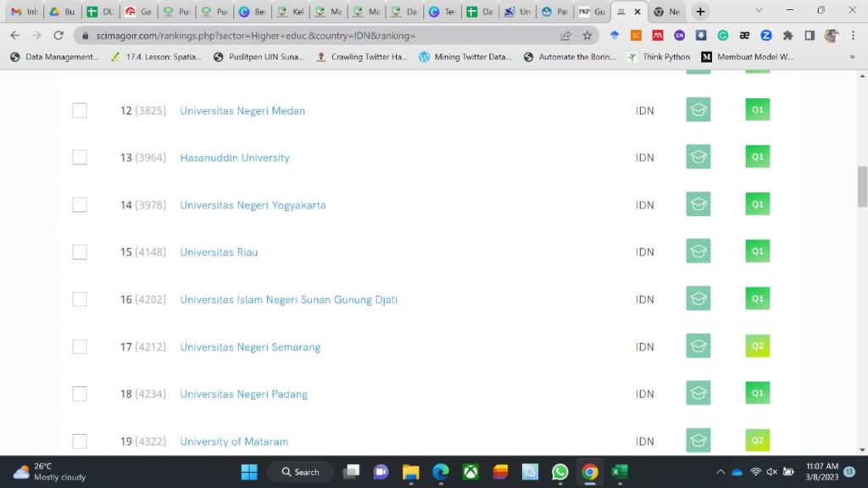868x488 pixels.
Task: Click the page's vertical scrollbar thumb
Action: coord(862,186)
